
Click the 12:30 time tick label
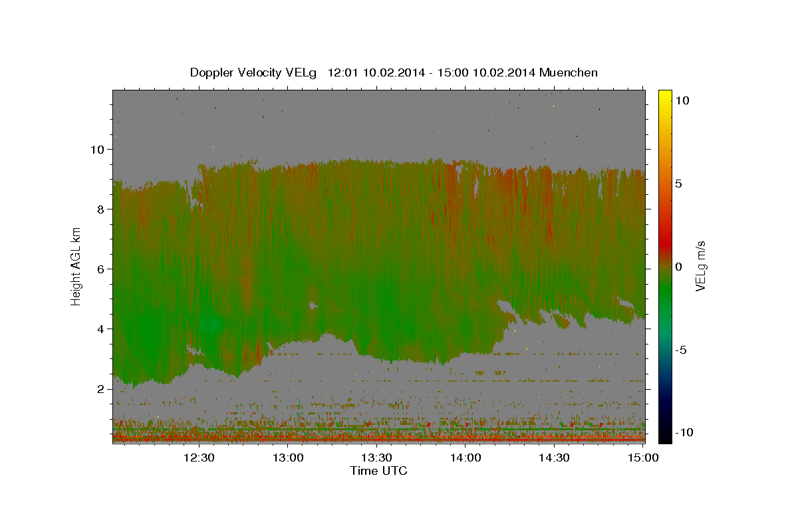point(199,458)
